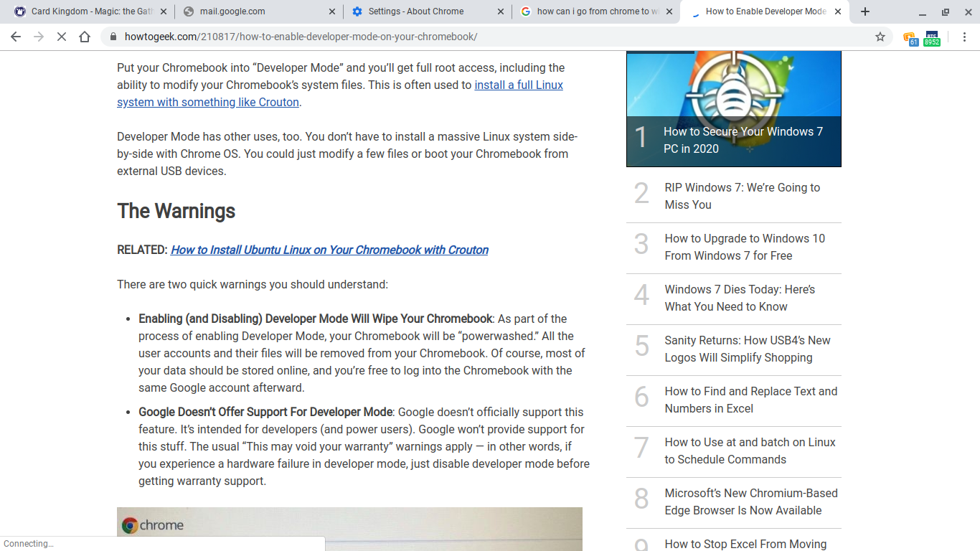Viewport: 980px width, 551px height.
Task: Bookmark this page with the star
Action: click(880, 37)
